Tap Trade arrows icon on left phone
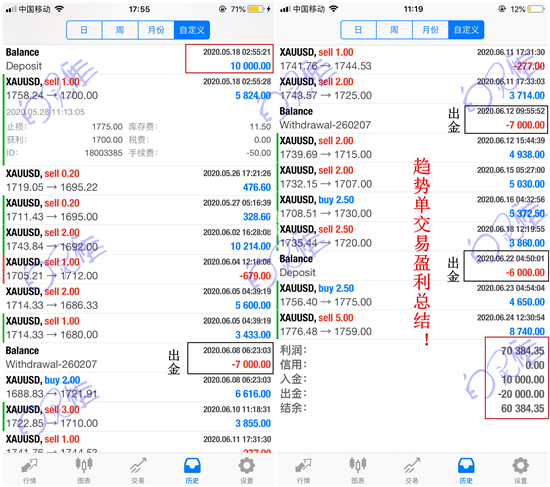Screen dimensions: 550x487 point(138,471)
